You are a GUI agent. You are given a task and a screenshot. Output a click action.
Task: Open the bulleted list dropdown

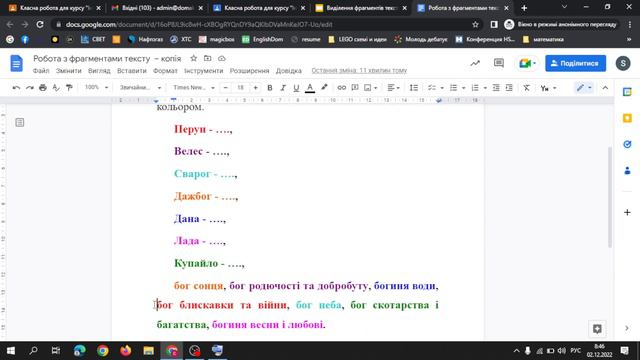coord(457,88)
